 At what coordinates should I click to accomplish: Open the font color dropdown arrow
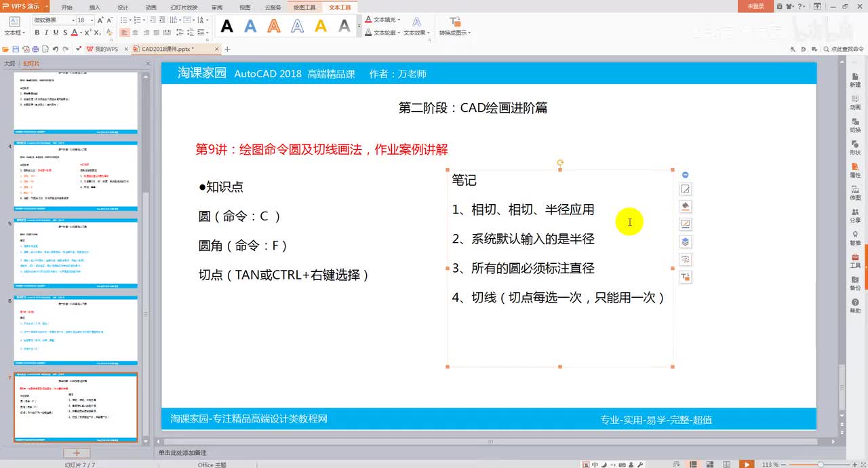[83, 33]
